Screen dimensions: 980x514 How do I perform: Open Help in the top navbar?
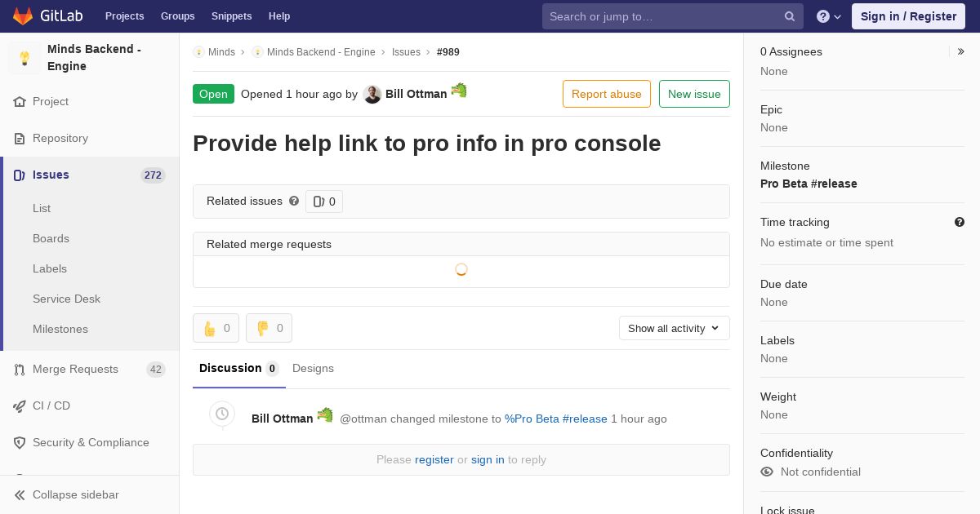(279, 16)
